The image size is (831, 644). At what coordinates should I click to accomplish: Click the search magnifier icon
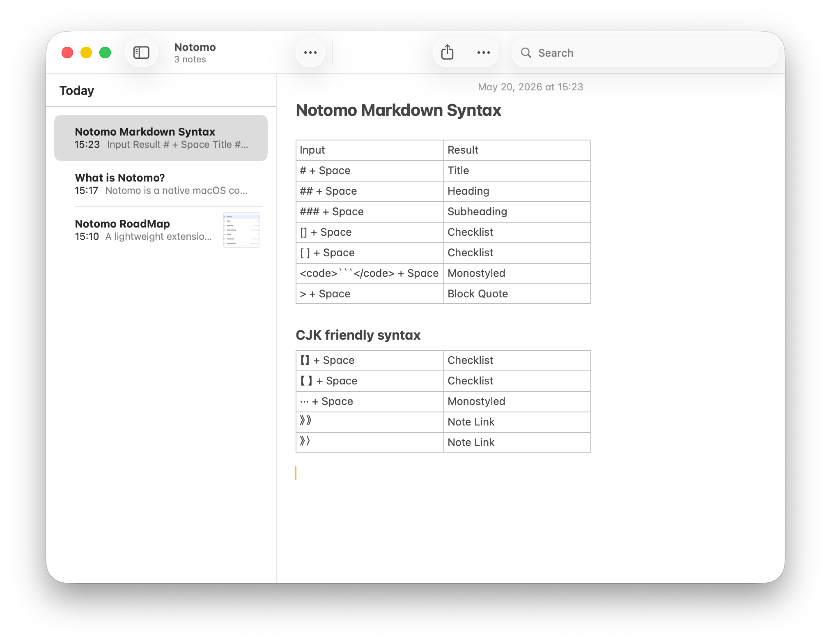(526, 53)
